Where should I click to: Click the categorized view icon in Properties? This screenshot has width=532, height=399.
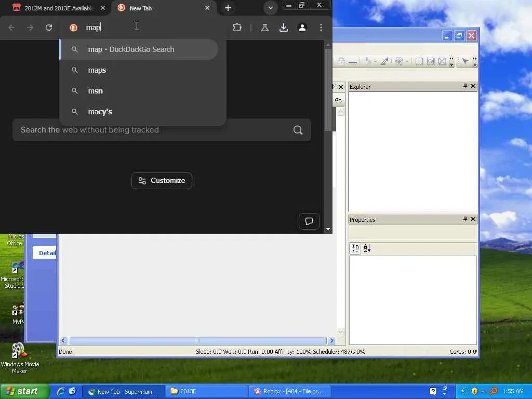[355, 248]
